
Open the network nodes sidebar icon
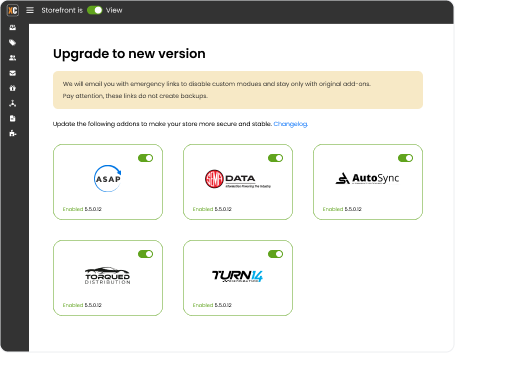(13, 103)
